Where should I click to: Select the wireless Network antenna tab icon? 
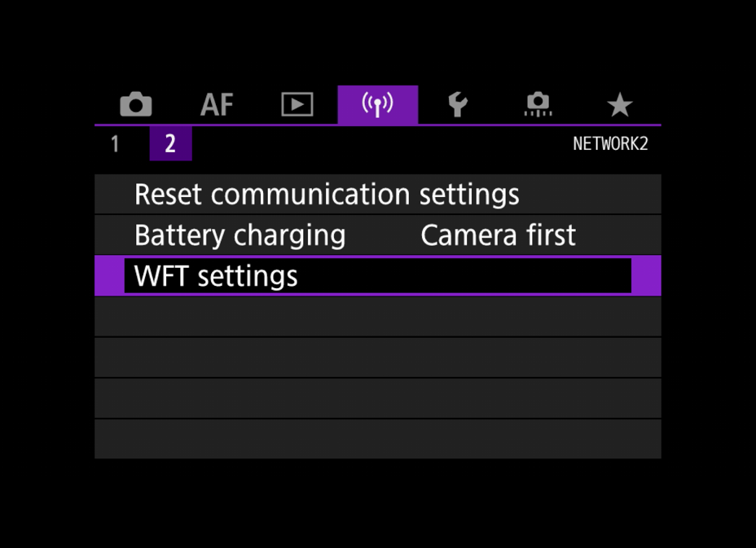(x=377, y=104)
